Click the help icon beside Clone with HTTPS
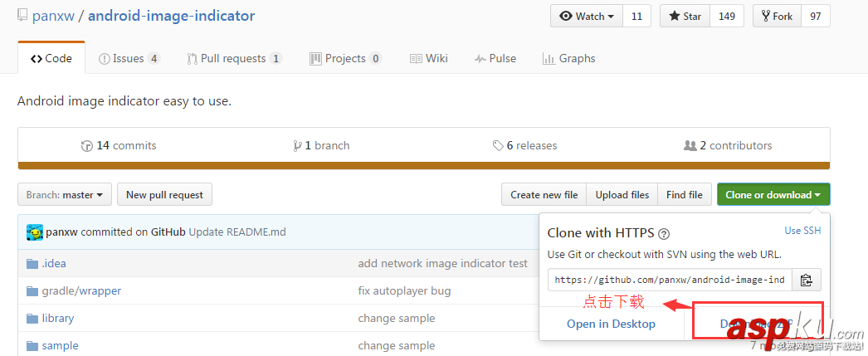868x356 pixels. pyautogui.click(x=663, y=234)
